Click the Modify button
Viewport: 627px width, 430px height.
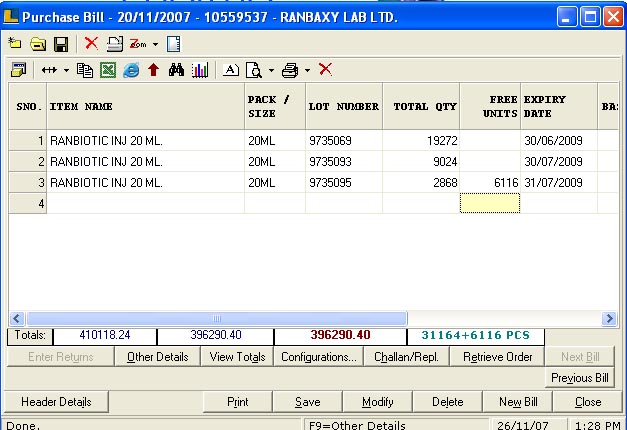tap(377, 402)
